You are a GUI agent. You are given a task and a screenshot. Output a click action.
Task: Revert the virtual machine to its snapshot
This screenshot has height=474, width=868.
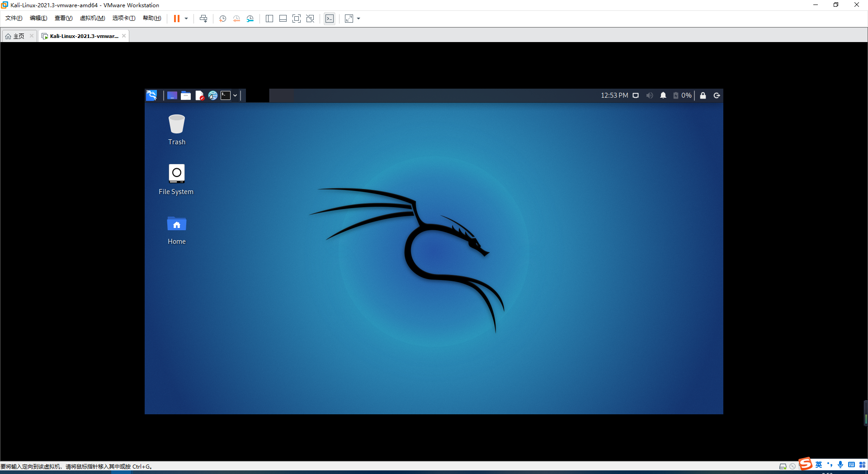click(236, 19)
